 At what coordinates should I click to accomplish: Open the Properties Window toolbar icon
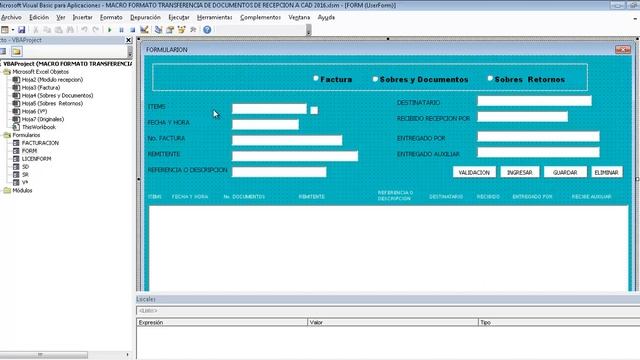(x=170, y=30)
